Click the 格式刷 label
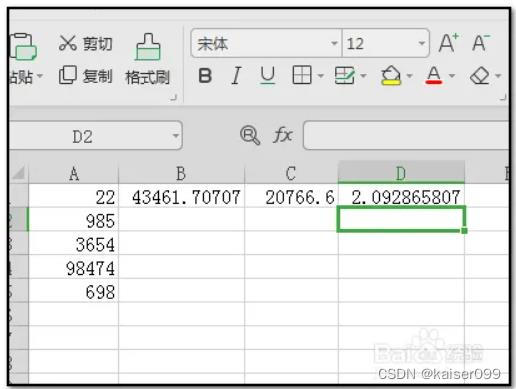 [x=147, y=77]
